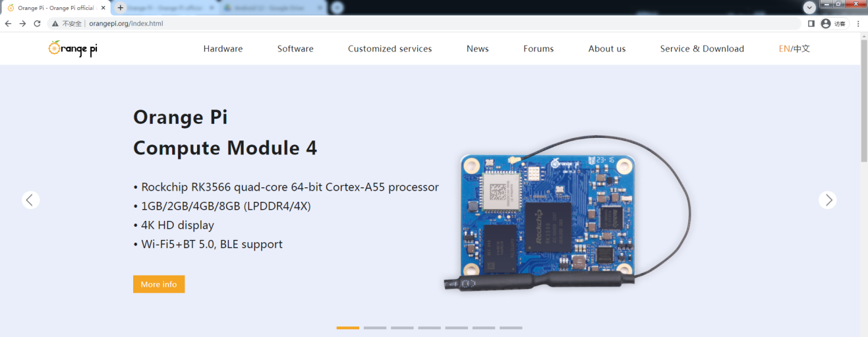
Task: Jump to the seventh carousel slide indicator
Action: 511,328
